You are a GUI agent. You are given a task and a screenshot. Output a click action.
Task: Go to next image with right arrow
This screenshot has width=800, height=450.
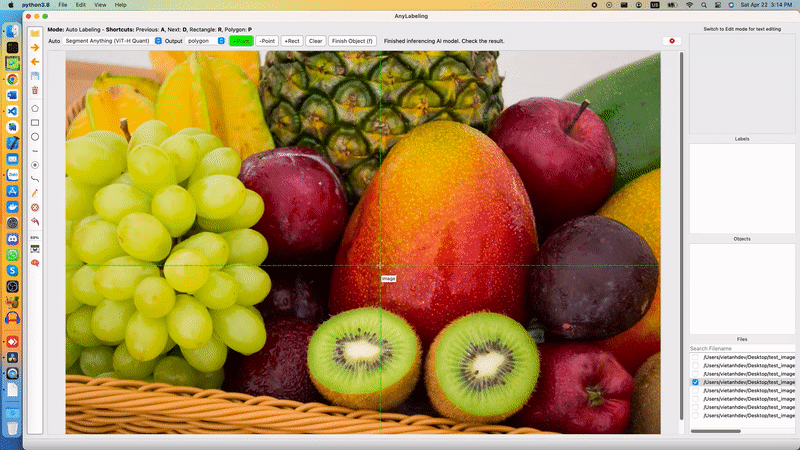tap(34, 47)
